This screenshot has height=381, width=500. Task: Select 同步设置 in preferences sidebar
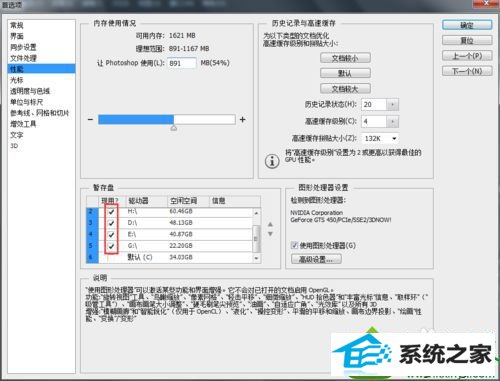click(23, 47)
